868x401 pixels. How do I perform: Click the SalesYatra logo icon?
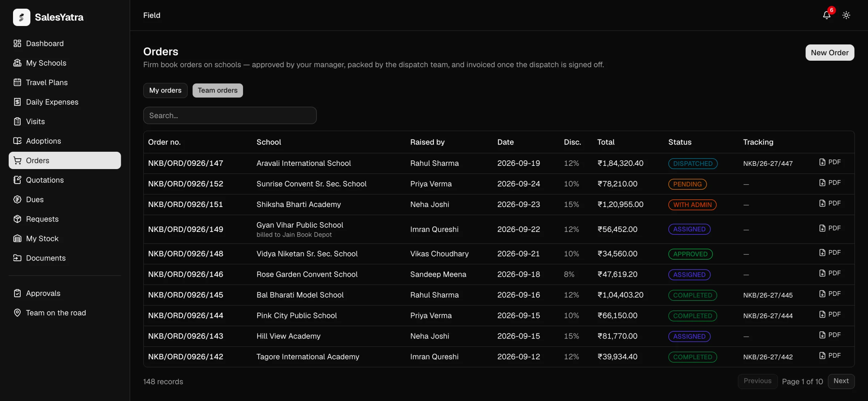click(22, 17)
